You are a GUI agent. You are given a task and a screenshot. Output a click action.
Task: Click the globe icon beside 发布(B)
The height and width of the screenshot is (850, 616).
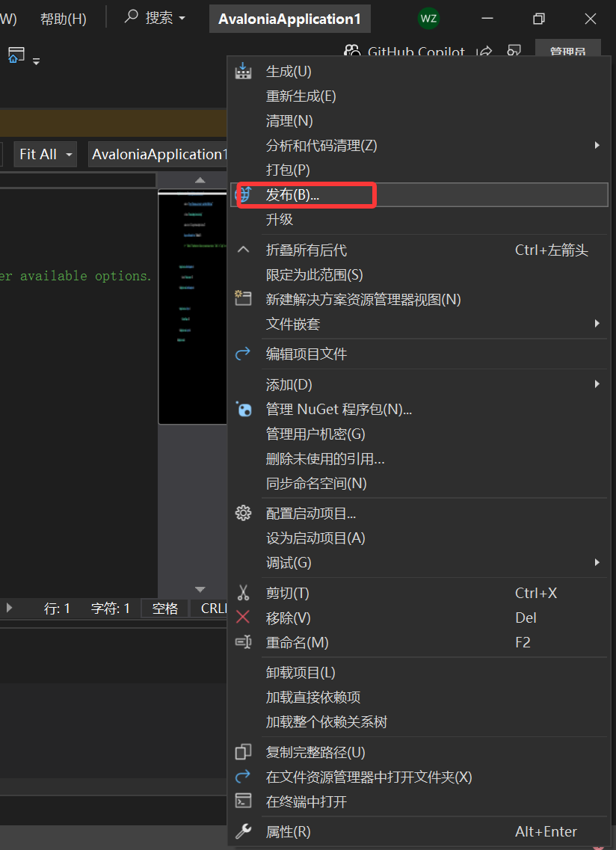244,194
